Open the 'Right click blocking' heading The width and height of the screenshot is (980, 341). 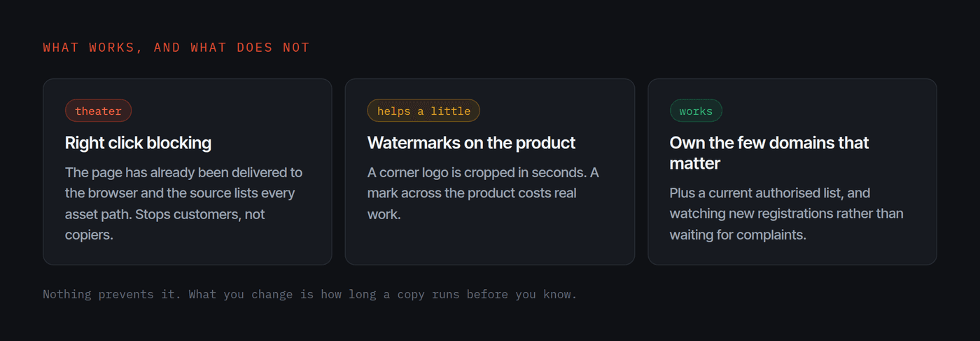coord(138,143)
